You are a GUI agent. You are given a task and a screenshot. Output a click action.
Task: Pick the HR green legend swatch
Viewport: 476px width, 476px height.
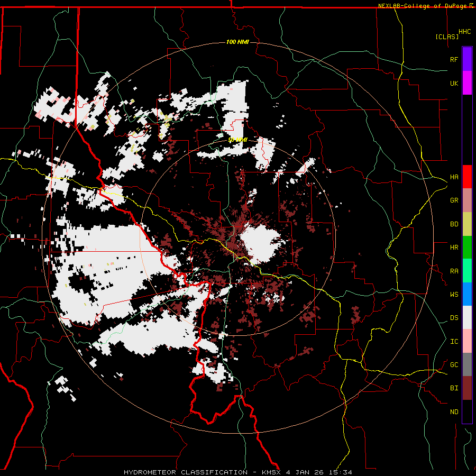[467, 248]
